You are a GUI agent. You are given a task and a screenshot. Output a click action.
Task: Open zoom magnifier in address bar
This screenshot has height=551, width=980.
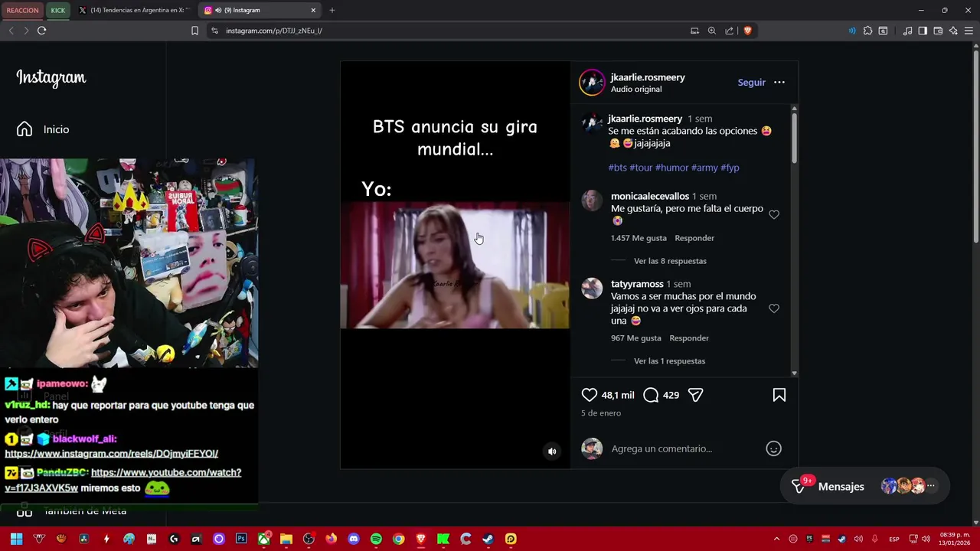(711, 31)
